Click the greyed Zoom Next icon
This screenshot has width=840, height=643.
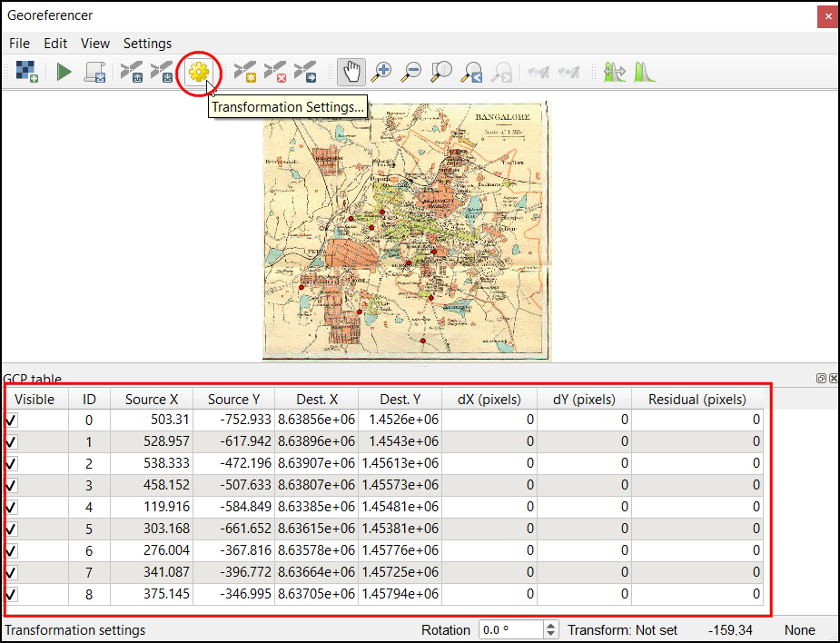pyautogui.click(x=502, y=72)
